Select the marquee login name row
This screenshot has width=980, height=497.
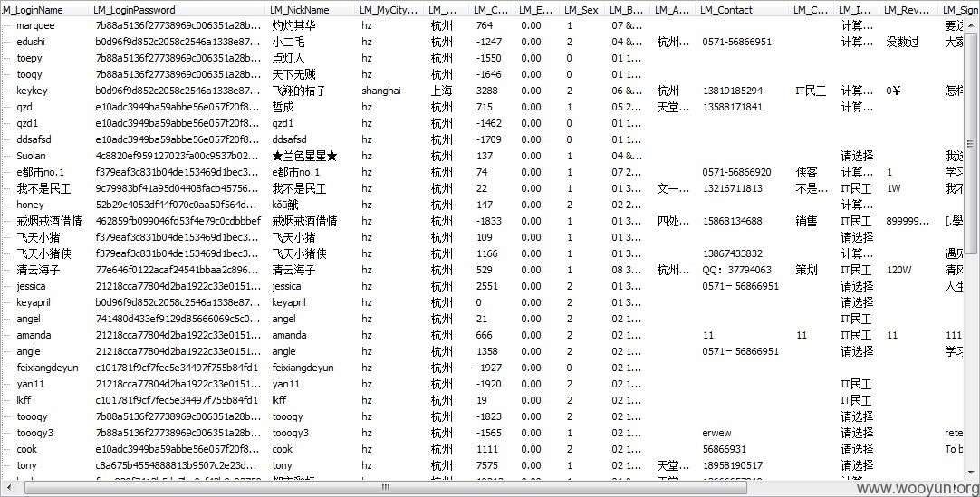(35, 25)
